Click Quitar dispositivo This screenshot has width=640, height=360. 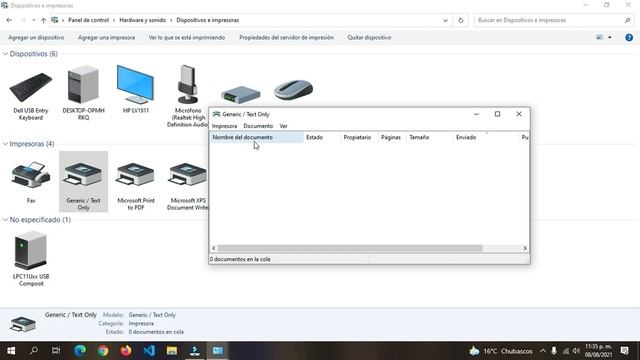(x=369, y=38)
